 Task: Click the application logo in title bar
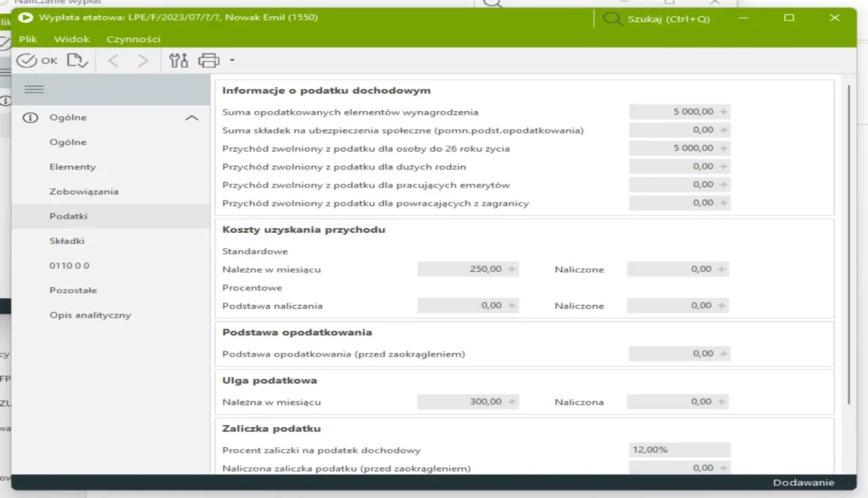[25, 17]
